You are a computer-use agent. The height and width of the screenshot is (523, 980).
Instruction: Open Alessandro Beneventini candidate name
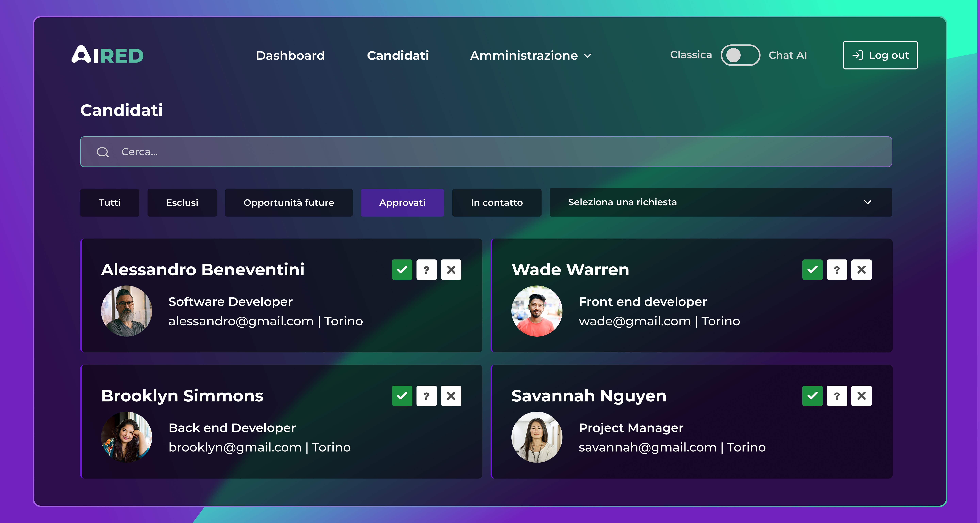pos(203,270)
